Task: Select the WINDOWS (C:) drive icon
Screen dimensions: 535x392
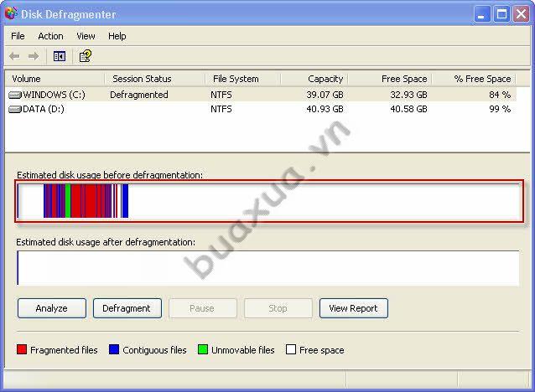Action: pyautogui.click(x=14, y=95)
